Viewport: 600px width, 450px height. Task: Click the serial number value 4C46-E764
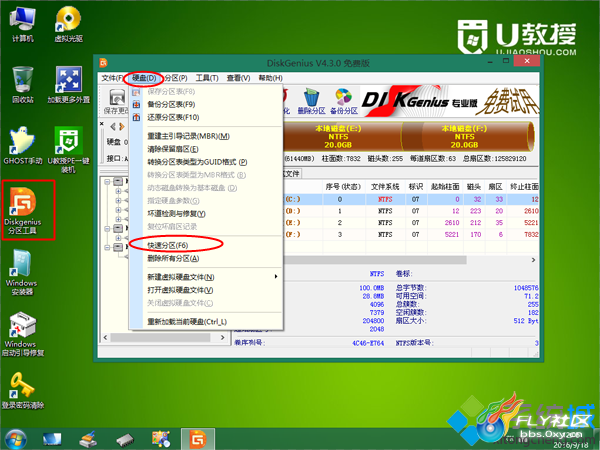pyautogui.click(x=368, y=343)
